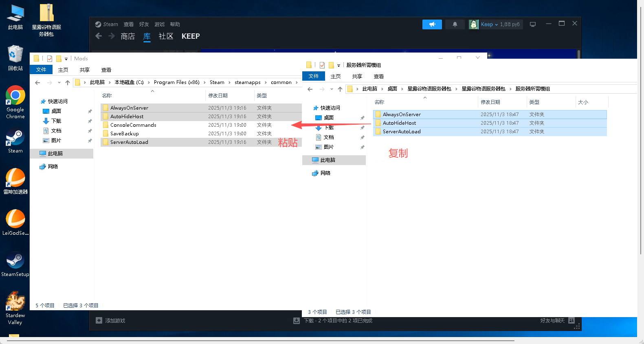Click the Steam downloads status icon
Image resolution: width=644 pixels, height=344 pixels.
297,321
